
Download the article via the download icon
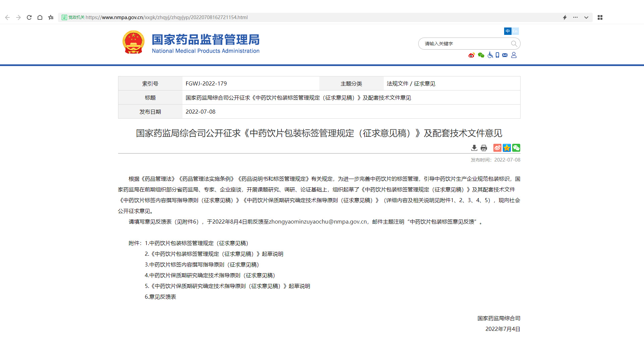click(474, 148)
